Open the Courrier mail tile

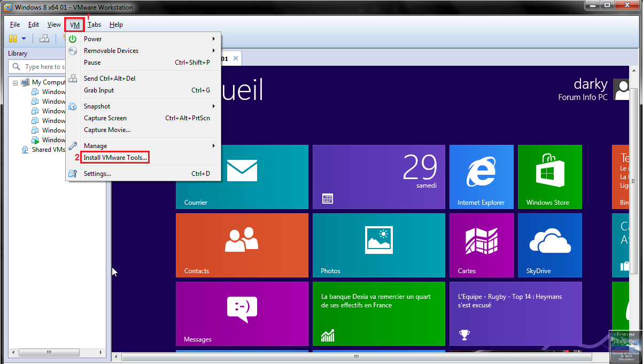[242, 177]
